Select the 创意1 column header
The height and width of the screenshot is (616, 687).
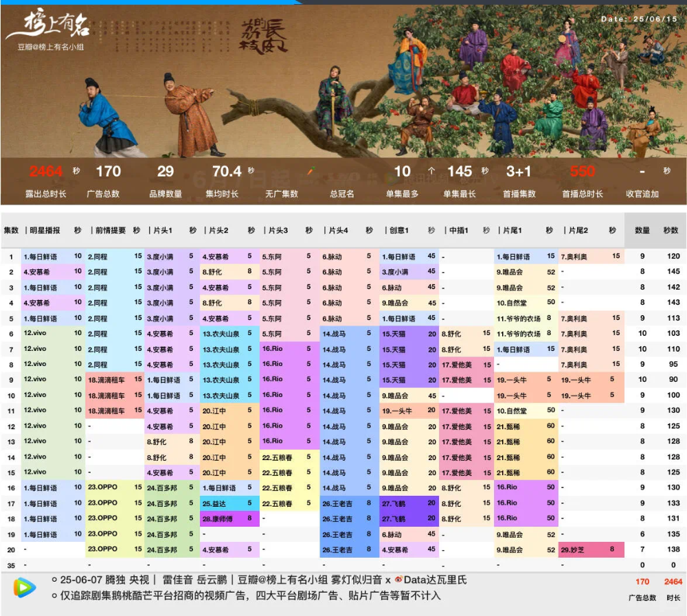(398, 230)
